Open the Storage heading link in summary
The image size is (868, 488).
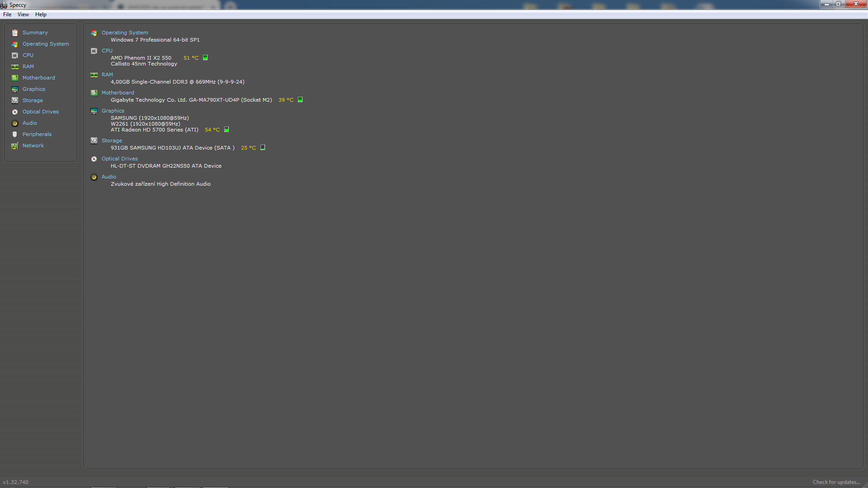click(x=112, y=141)
